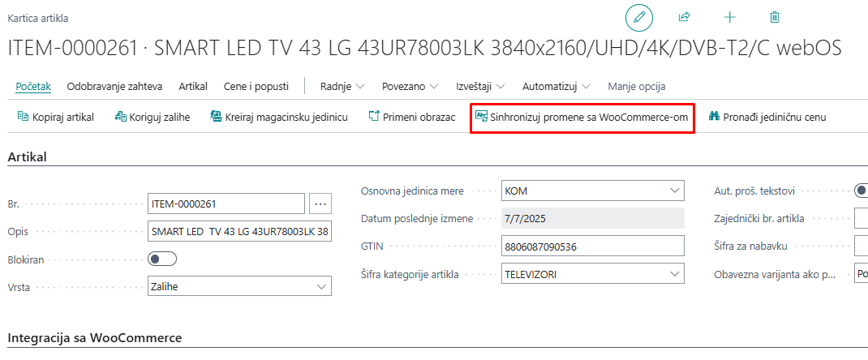
Task: Toggle the Aut. proš. tekstovi switch
Action: [861, 191]
